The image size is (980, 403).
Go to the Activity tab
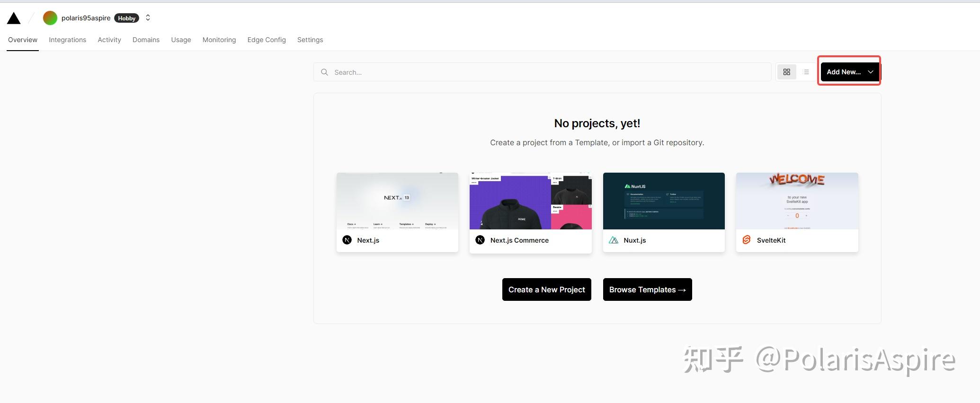[109, 40]
